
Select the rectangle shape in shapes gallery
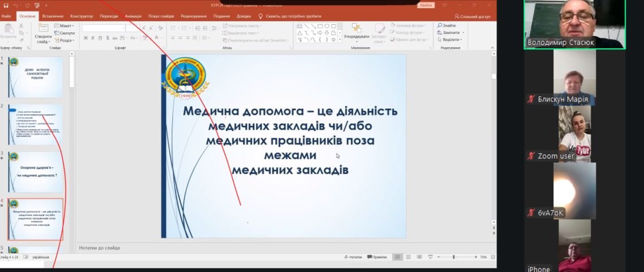[319, 26]
